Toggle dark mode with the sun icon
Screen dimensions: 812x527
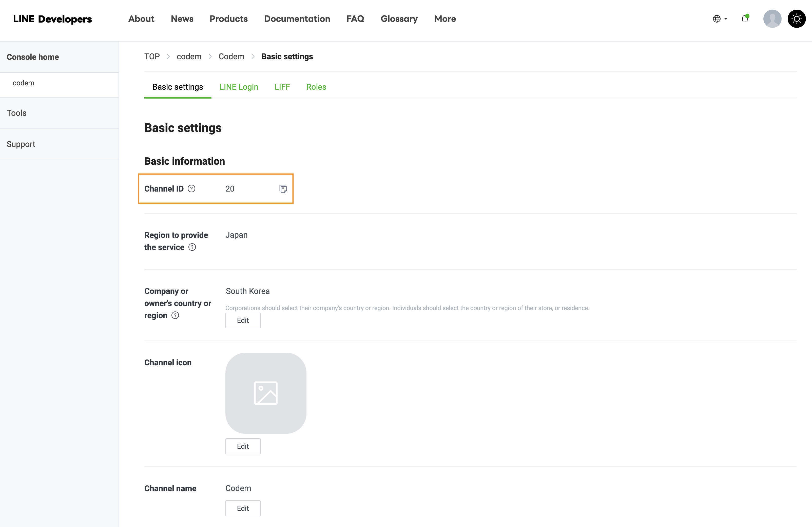pyautogui.click(x=797, y=19)
